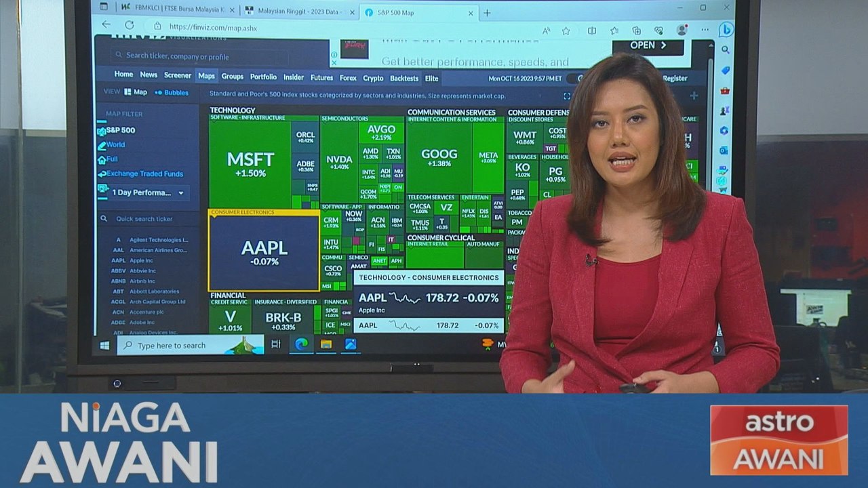Image resolution: width=868 pixels, height=488 pixels.
Task: Open Task View on taskbar
Action: click(276, 344)
